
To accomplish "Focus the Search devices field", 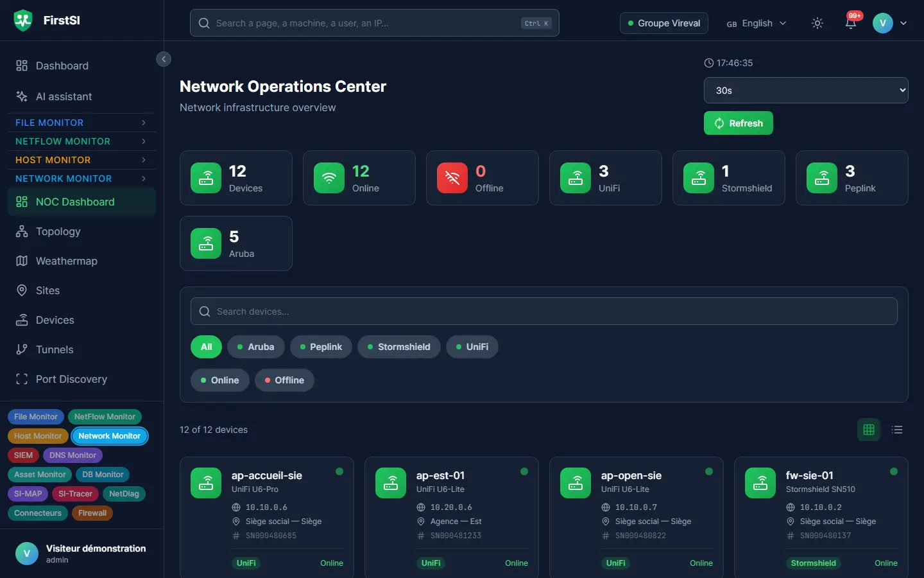I will click(x=544, y=311).
